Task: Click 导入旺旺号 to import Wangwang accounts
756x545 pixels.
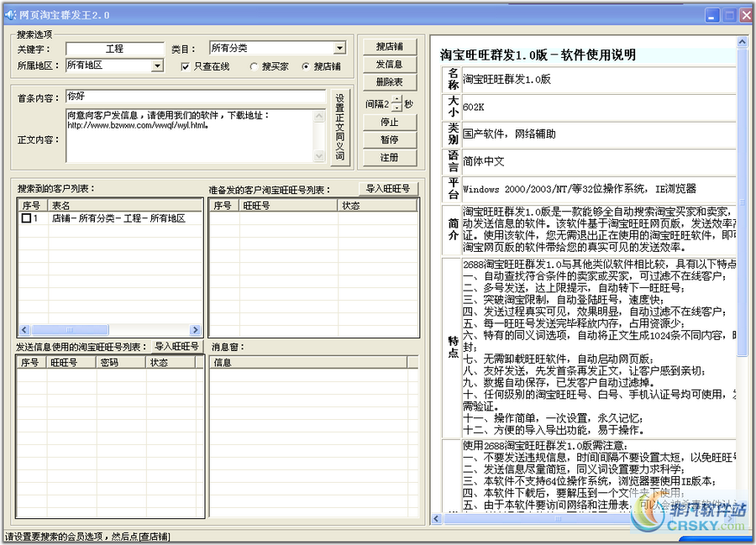Action: pyautogui.click(x=387, y=188)
